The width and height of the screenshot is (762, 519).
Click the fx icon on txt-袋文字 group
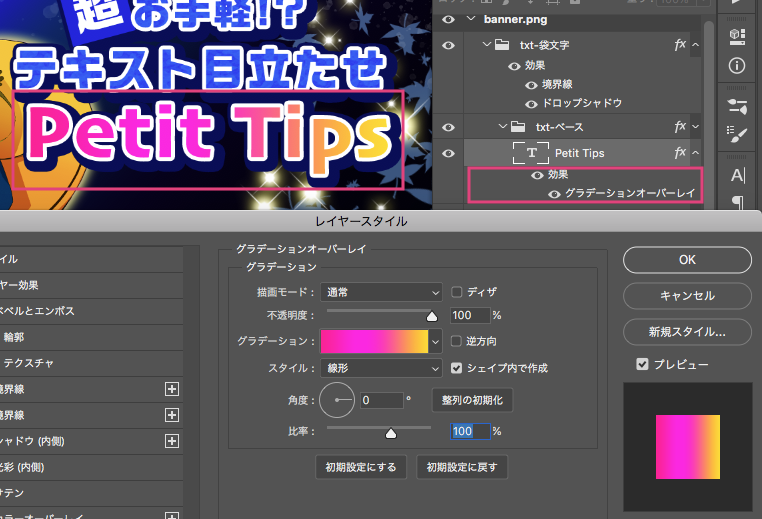(x=680, y=45)
